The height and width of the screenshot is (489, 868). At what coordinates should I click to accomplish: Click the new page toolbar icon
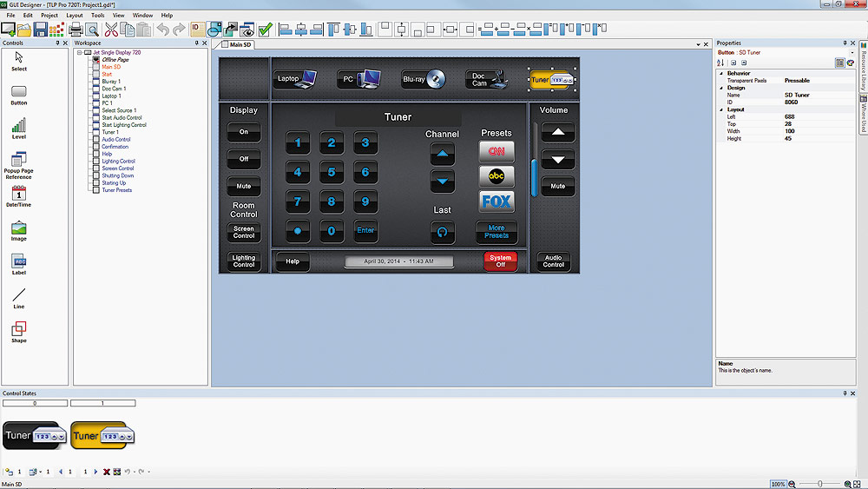tap(9, 30)
